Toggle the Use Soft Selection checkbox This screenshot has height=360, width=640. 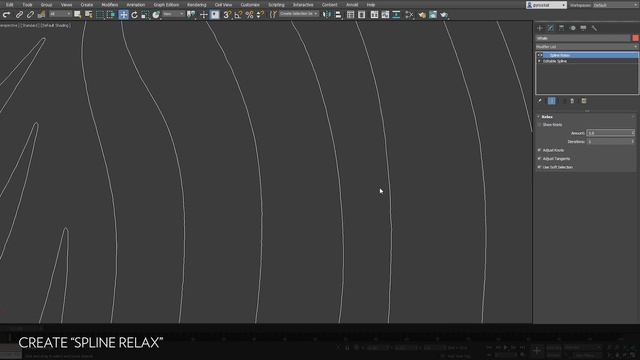tap(539, 167)
